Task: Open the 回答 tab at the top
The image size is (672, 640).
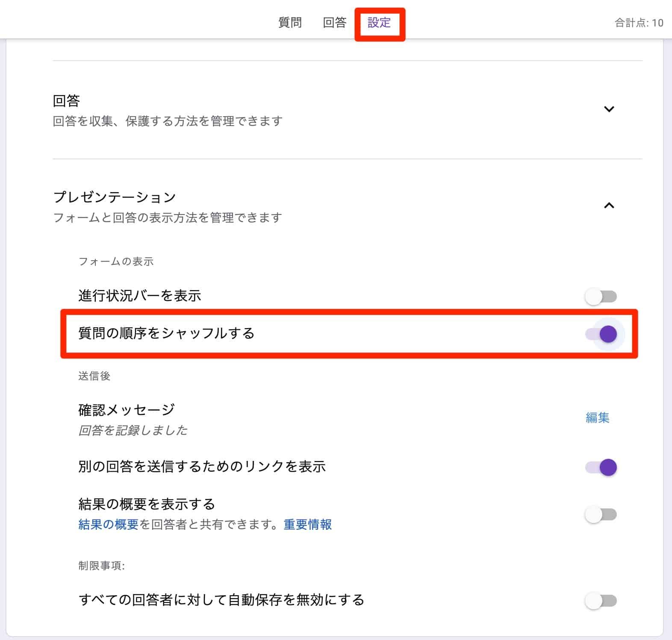Action: point(335,22)
